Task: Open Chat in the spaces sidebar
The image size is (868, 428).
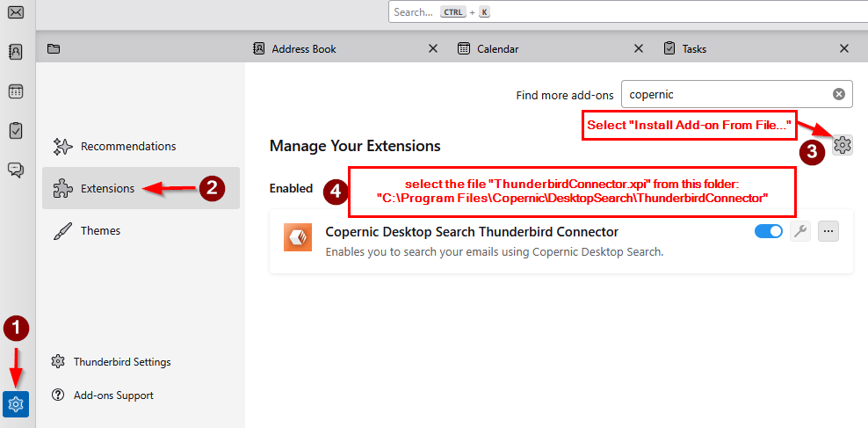Action: click(16, 170)
